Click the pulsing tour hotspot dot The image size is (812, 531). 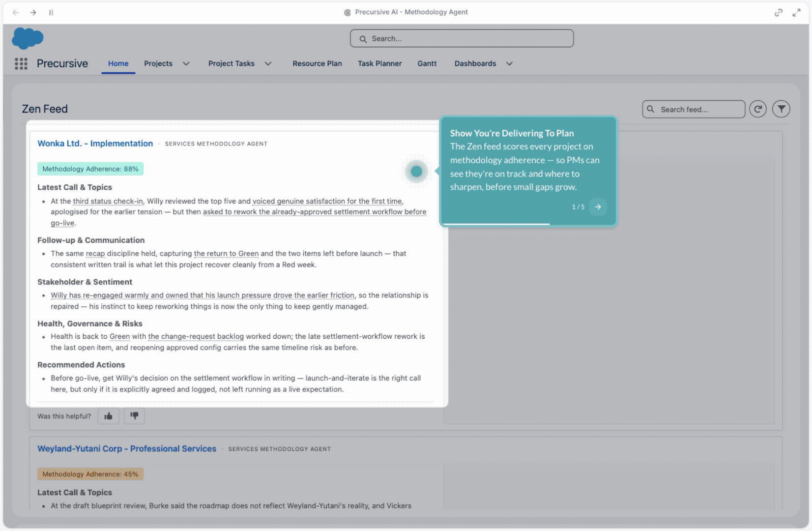[416, 171]
